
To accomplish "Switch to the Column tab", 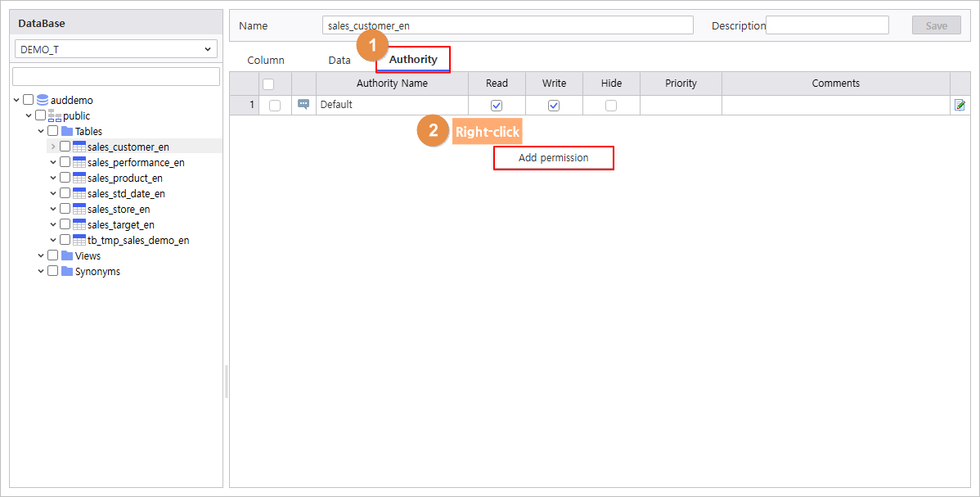I will point(266,61).
